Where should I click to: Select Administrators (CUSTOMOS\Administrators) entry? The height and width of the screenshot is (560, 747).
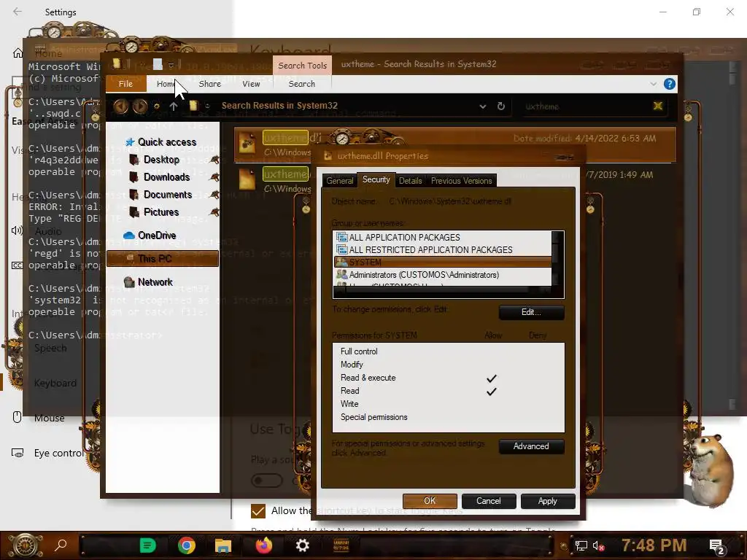coord(443,275)
